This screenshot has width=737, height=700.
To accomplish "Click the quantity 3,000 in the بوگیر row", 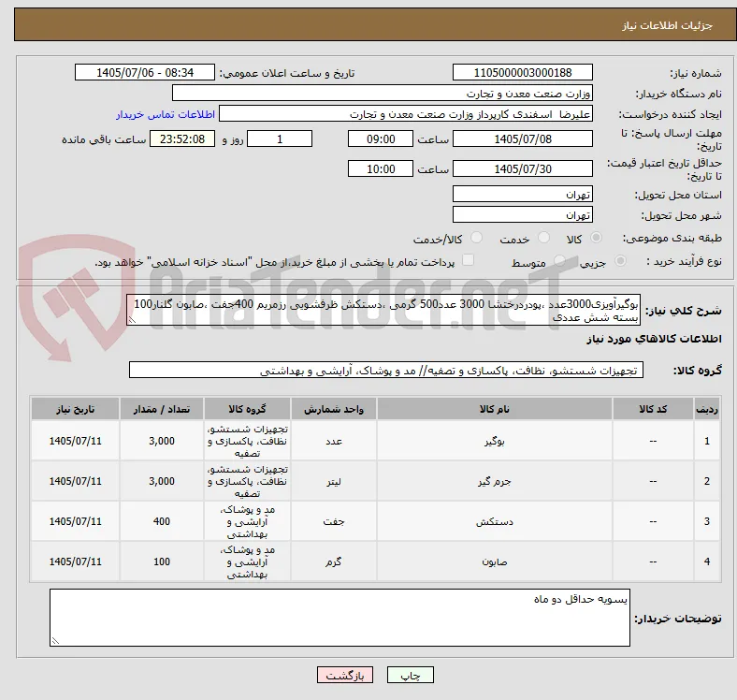I will tap(162, 442).
